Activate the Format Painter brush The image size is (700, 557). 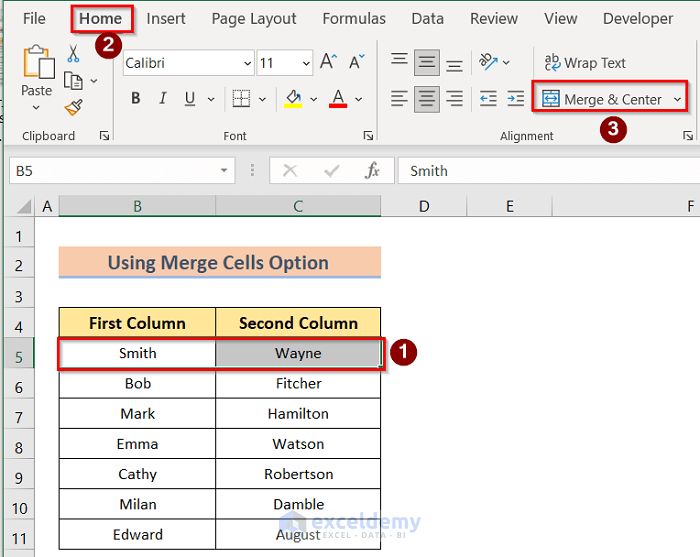[74, 108]
